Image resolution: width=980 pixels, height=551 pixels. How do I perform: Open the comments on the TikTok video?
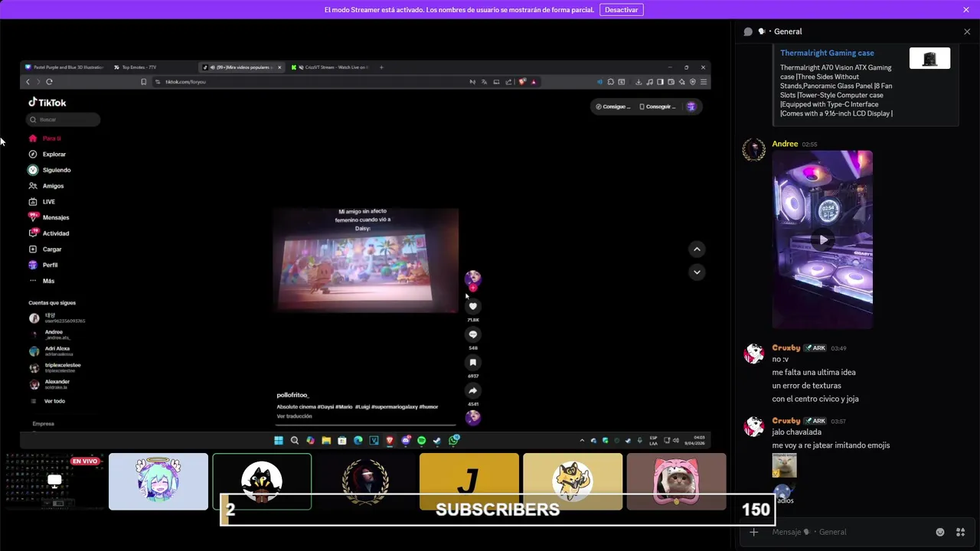473,334
